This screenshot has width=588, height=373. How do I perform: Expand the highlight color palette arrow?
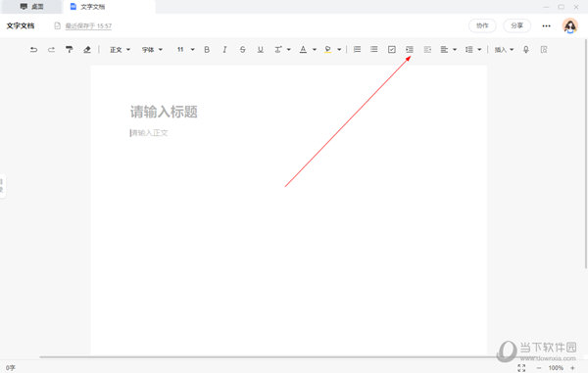(x=339, y=49)
